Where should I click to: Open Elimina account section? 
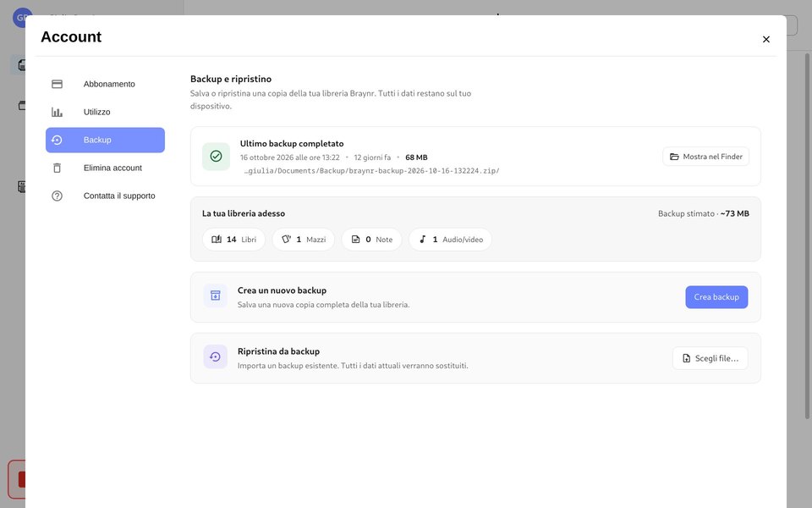[x=105, y=168]
